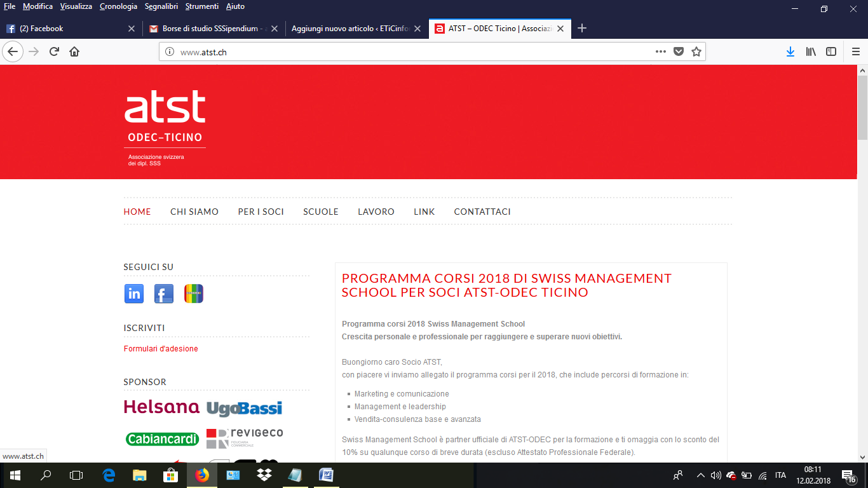Click the Helsana sponsor logo
The height and width of the screenshot is (488, 868).
pos(161,407)
